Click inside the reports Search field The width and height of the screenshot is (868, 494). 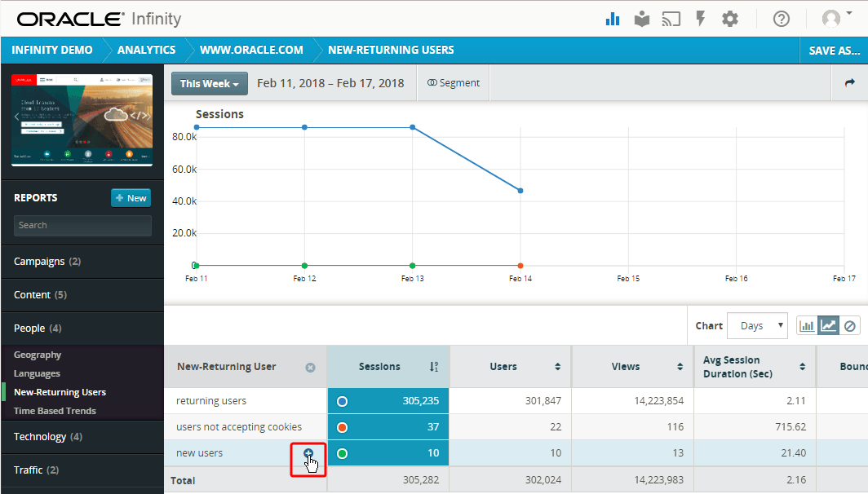[x=82, y=225]
